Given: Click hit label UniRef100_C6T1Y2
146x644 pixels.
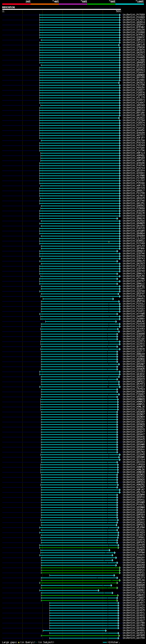Looking at the screenshot, I should (133, 42).
